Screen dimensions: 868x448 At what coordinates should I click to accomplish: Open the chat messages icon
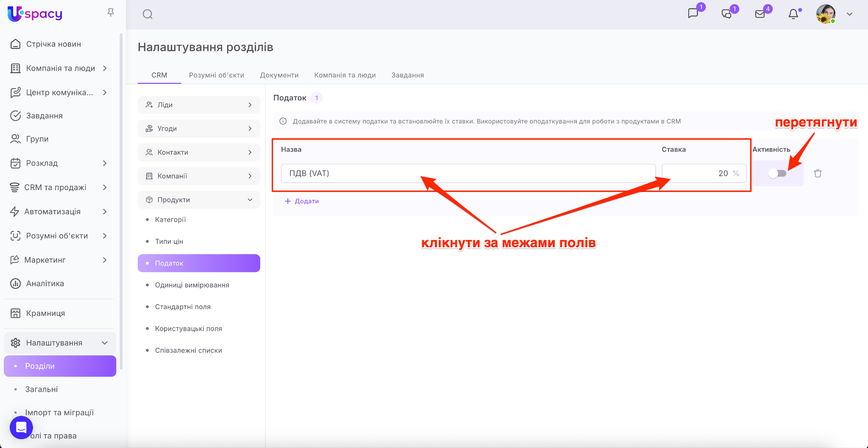coord(693,14)
